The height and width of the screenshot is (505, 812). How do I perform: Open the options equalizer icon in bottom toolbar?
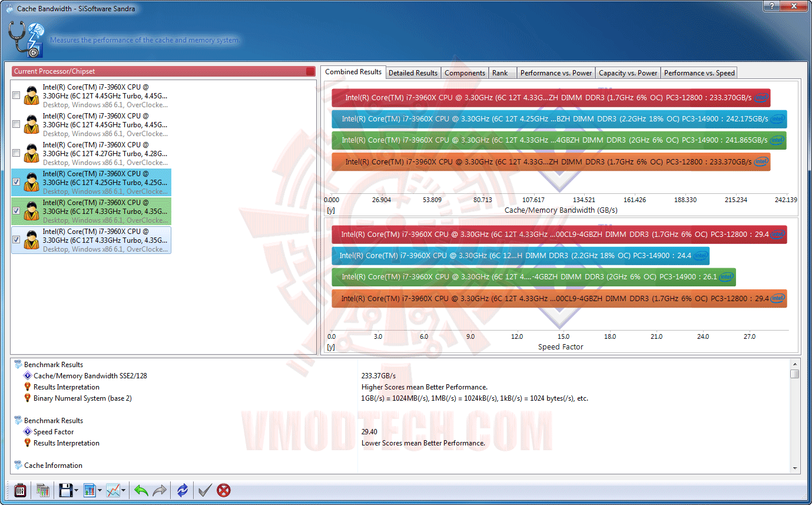coord(19,490)
